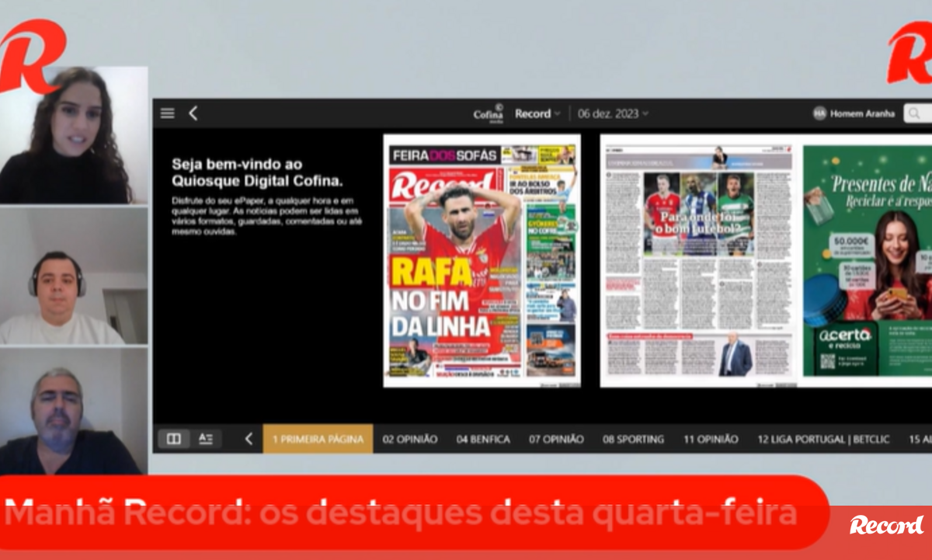Screen dimensions: 932x560
Task: Open the Homem Aranha user avatar
Action: [x=819, y=113]
